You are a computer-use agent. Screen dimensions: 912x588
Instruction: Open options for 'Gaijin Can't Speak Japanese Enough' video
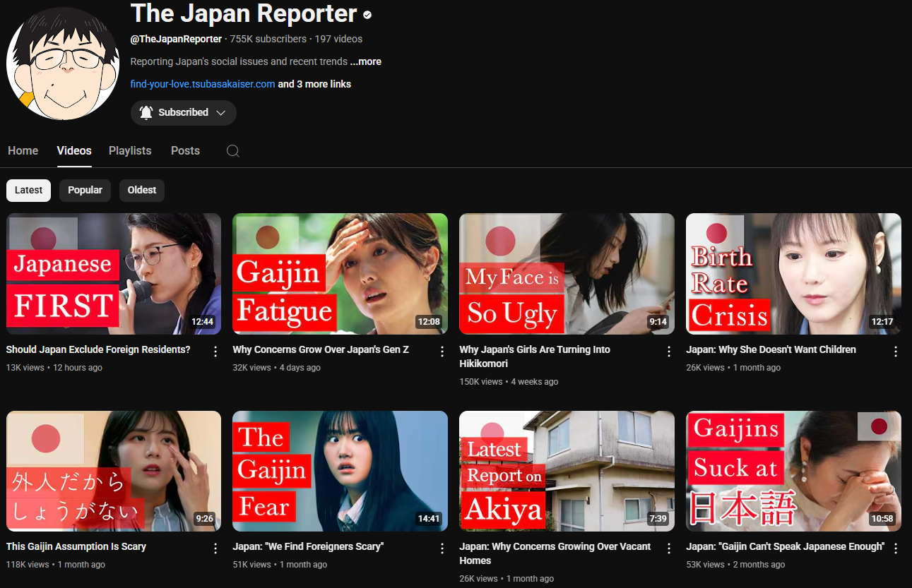click(896, 548)
